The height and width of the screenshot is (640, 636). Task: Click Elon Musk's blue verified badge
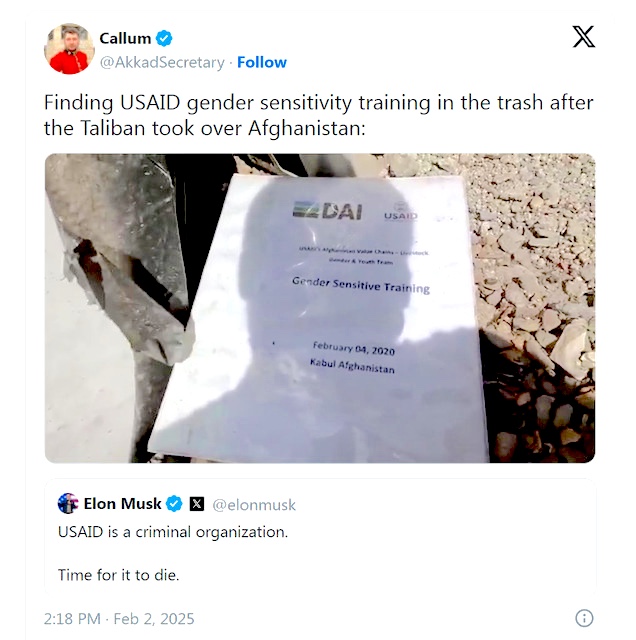(174, 504)
